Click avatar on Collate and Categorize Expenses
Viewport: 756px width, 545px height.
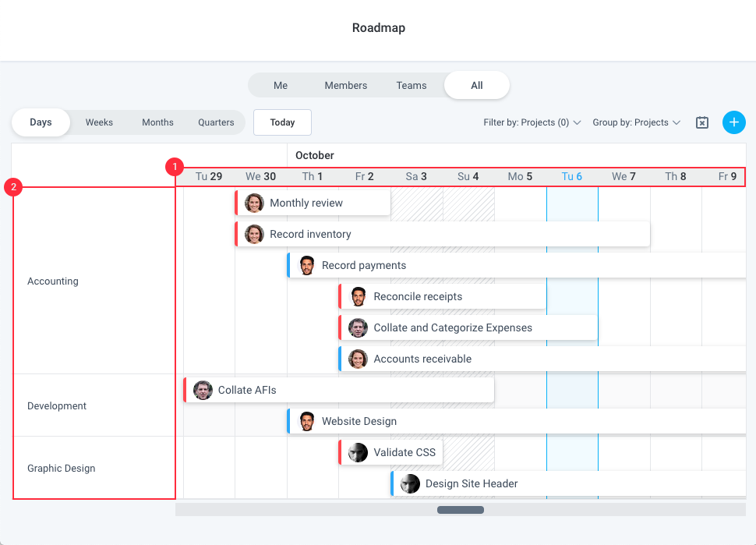[x=359, y=328]
